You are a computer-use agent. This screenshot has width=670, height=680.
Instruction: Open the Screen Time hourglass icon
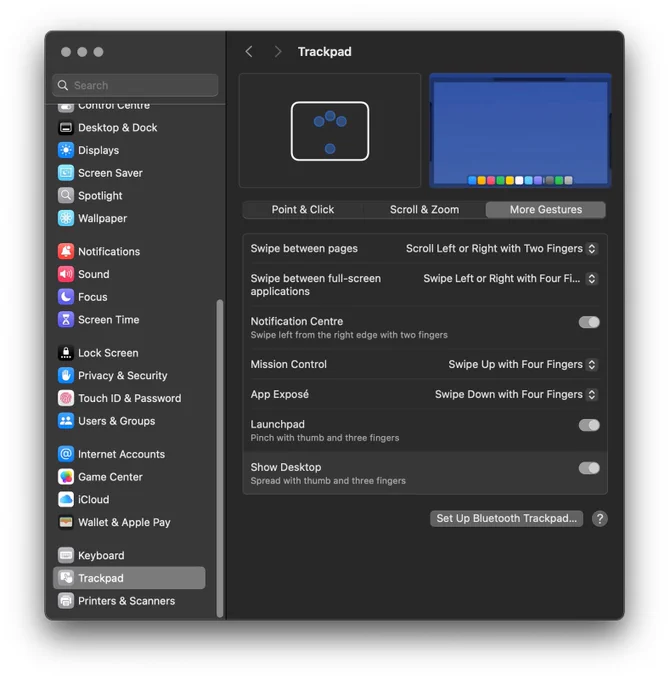click(x=65, y=320)
